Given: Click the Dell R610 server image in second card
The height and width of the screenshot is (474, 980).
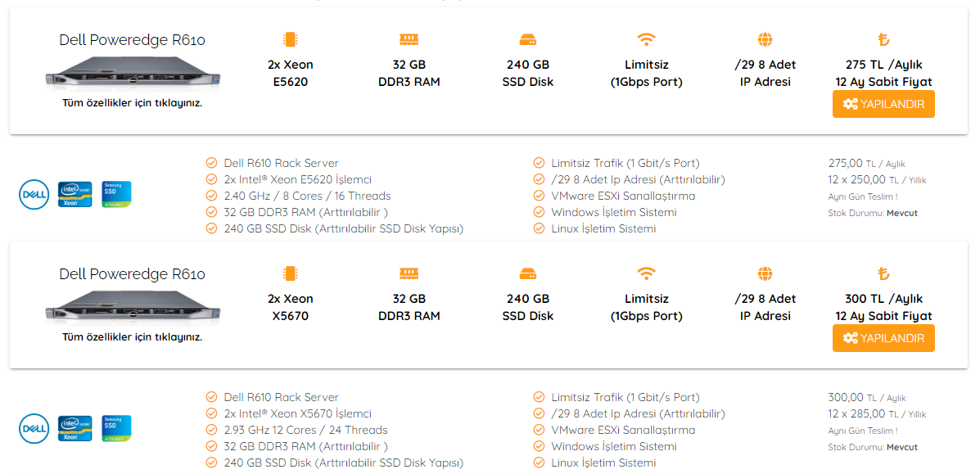Looking at the screenshot, I should tap(132, 307).
